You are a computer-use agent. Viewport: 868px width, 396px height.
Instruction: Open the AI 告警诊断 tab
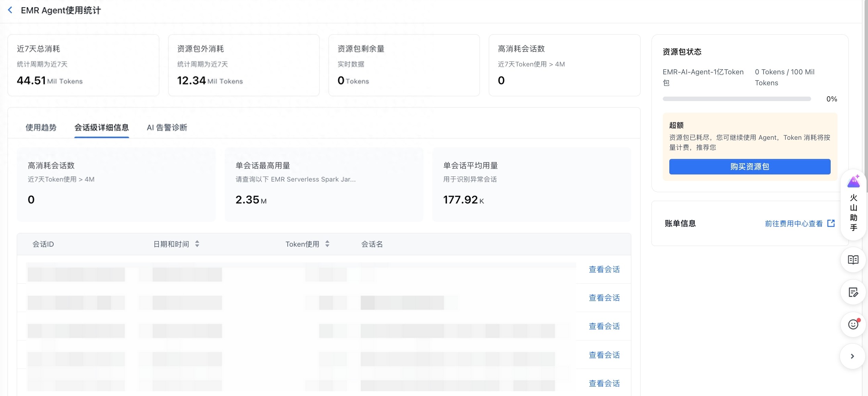(x=167, y=127)
